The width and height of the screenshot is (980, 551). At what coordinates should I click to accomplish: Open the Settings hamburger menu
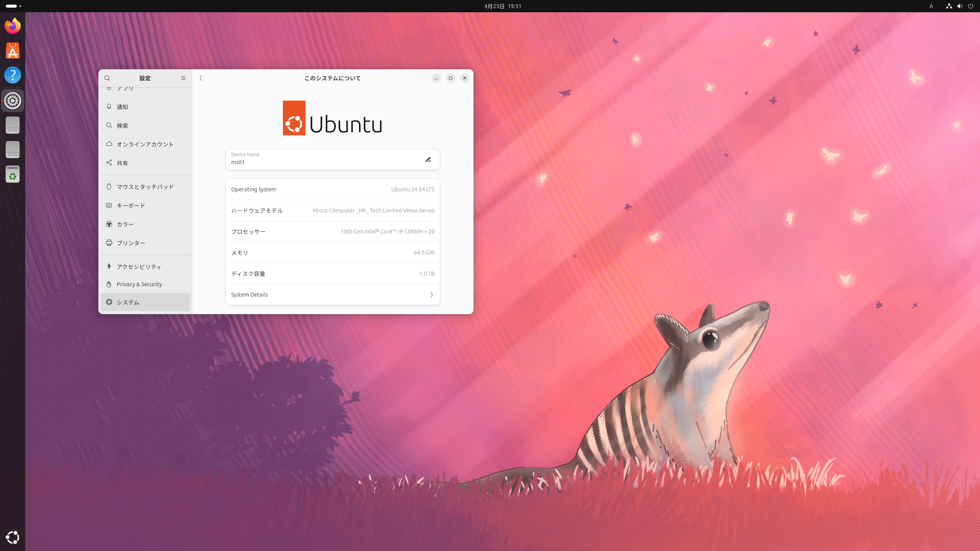click(183, 78)
